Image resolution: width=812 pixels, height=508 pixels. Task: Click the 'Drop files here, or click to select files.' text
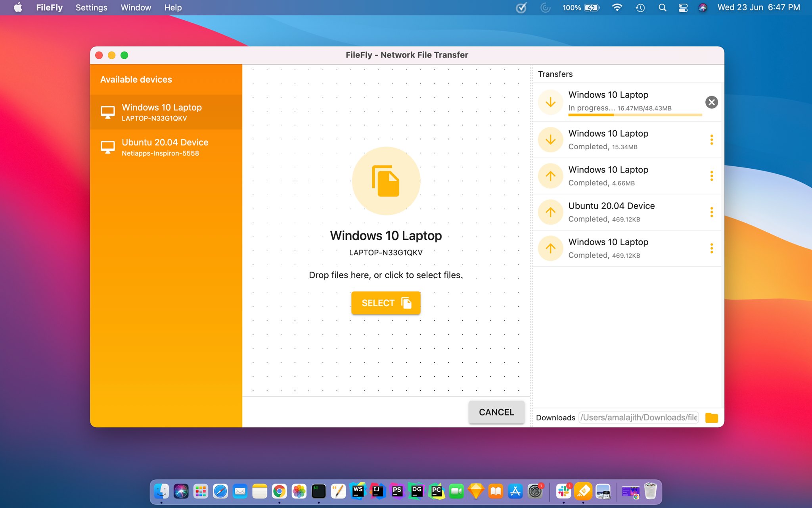[x=386, y=275]
